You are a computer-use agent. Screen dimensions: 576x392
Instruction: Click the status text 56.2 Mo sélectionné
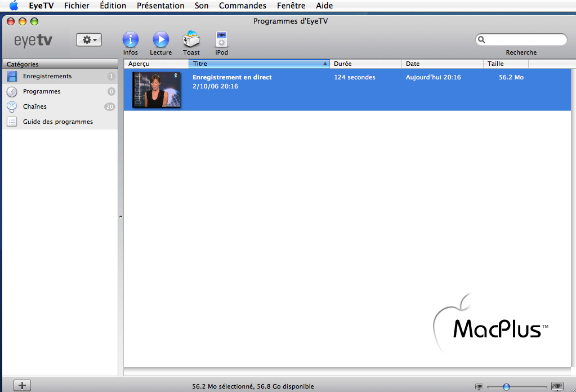[224, 386]
